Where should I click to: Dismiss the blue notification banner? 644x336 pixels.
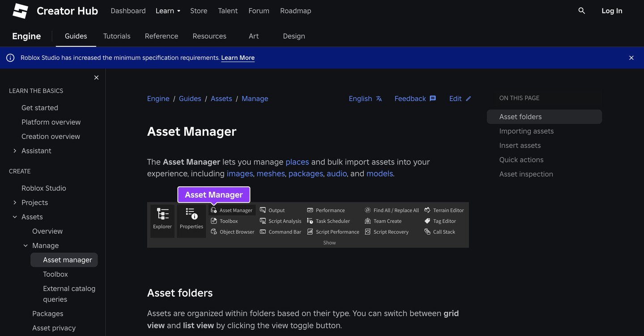631,58
